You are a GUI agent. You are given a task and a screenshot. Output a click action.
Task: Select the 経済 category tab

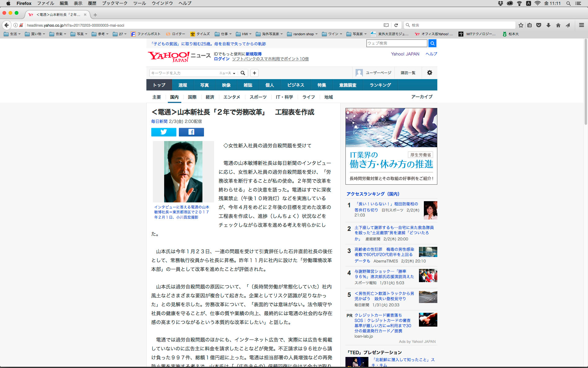[210, 97]
